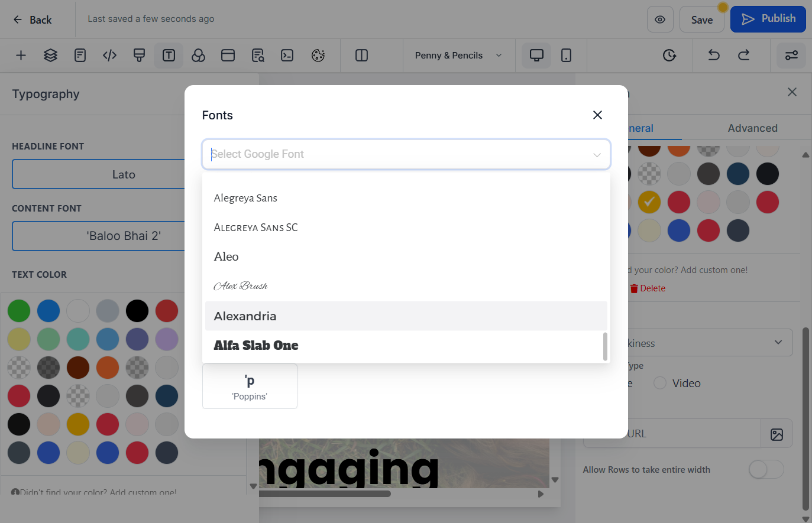Choose Aleo from the font list
812x523 pixels.
tap(406, 257)
